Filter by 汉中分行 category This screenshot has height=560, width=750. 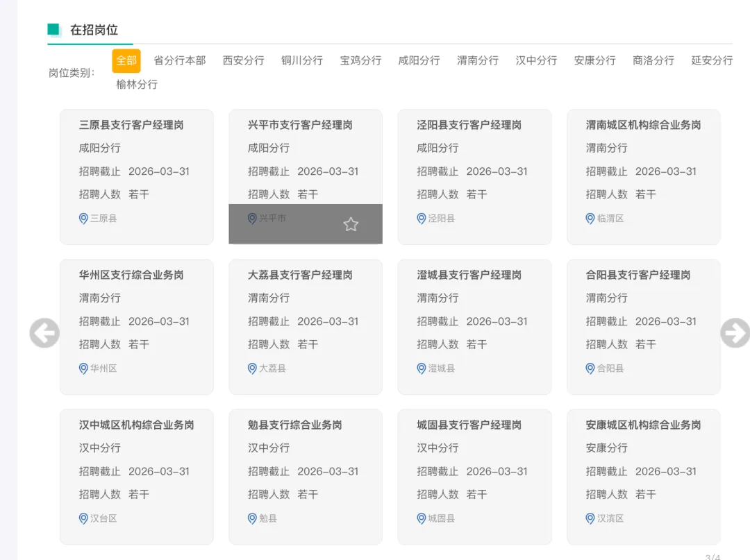pyautogui.click(x=536, y=60)
